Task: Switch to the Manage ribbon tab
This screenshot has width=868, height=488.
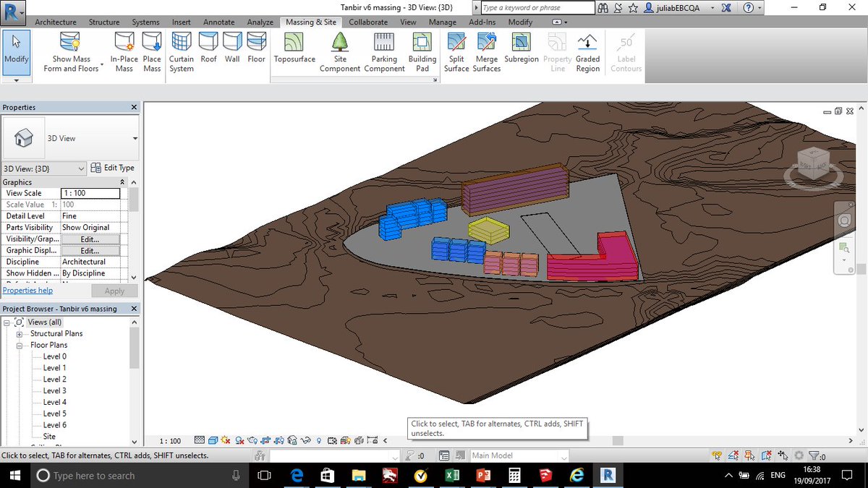Action: 443,22
